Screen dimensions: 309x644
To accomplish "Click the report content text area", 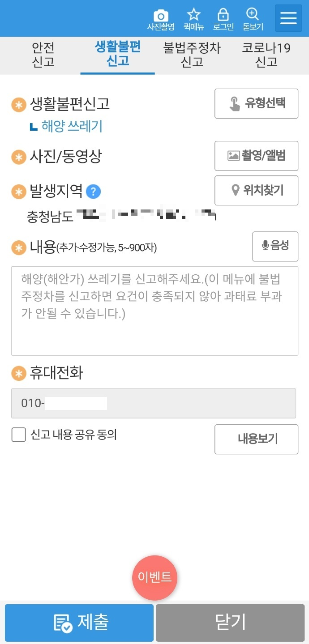I will click(154, 311).
